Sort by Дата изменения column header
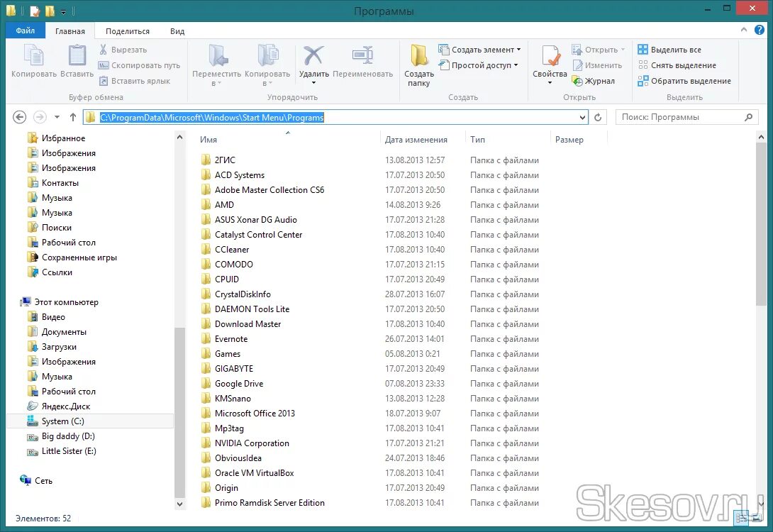This screenshot has width=773, height=532. click(423, 140)
